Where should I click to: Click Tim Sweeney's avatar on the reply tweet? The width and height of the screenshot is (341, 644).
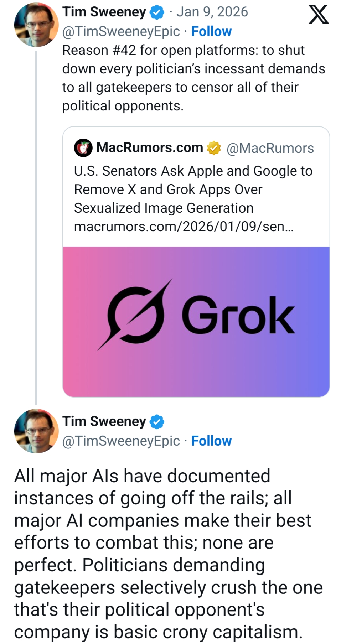[36, 431]
